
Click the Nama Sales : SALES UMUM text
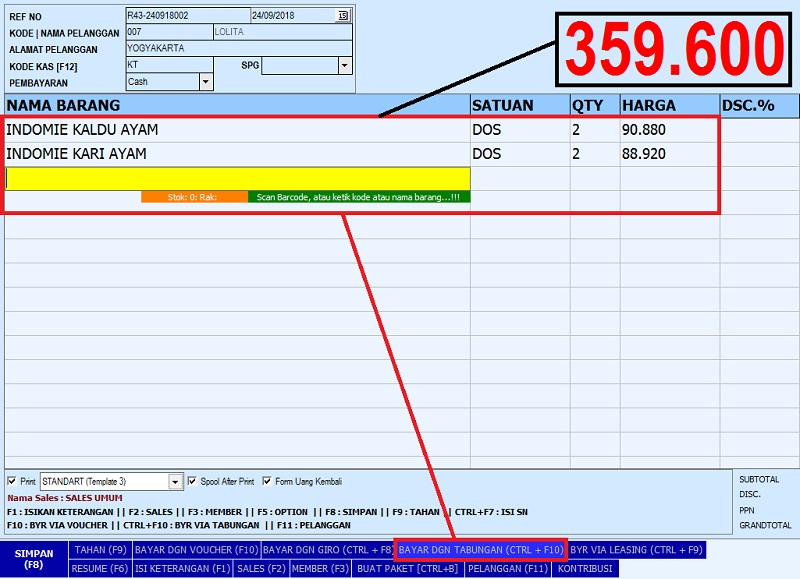click(65, 498)
